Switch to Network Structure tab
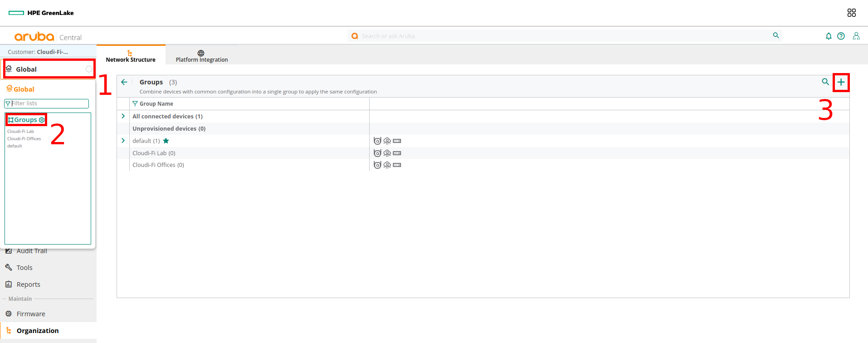 (x=131, y=55)
